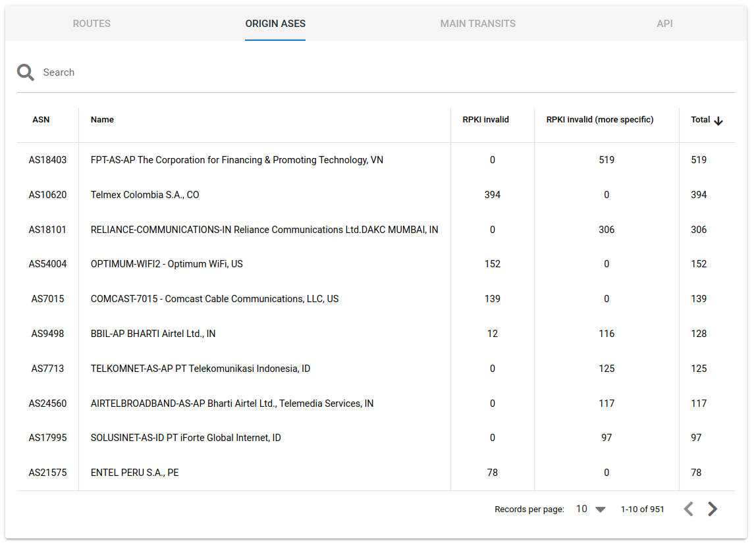Image resolution: width=756 pixels, height=549 pixels.
Task: Click the AS54004 ASN cell
Action: pyautogui.click(x=47, y=264)
